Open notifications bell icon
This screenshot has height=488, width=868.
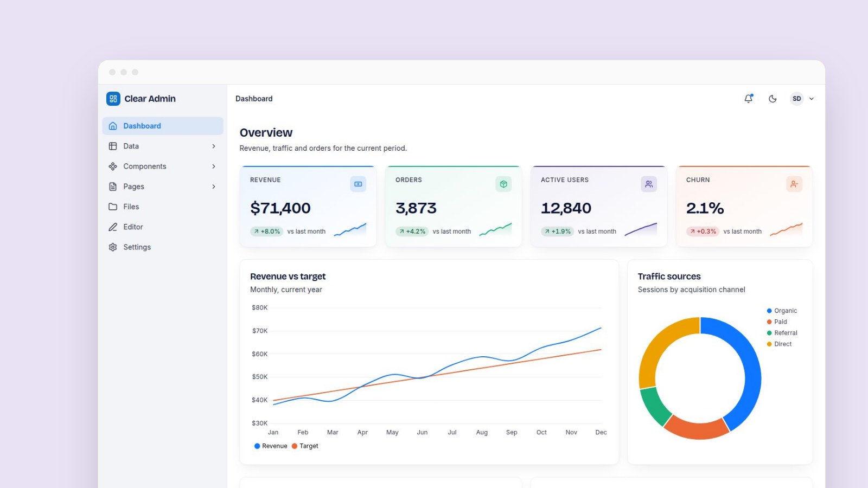click(749, 99)
